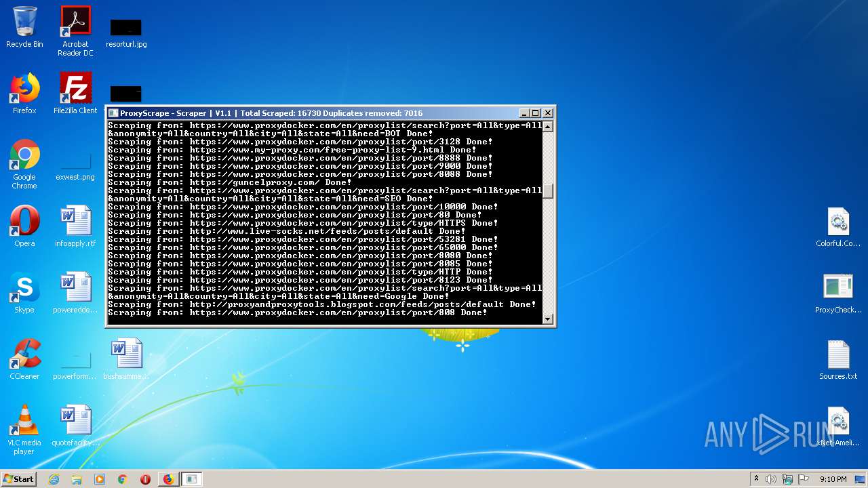The height and width of the screenshot is (488, 868).
Task: Launch Acrobat Reader DC shortcut
Action: [75, 31]
